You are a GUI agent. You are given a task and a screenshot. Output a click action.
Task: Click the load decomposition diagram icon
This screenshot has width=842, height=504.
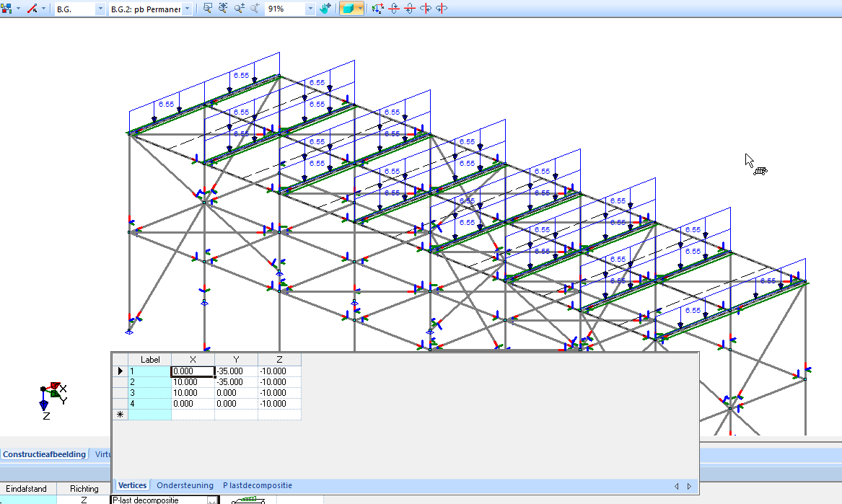pos(247,500)
